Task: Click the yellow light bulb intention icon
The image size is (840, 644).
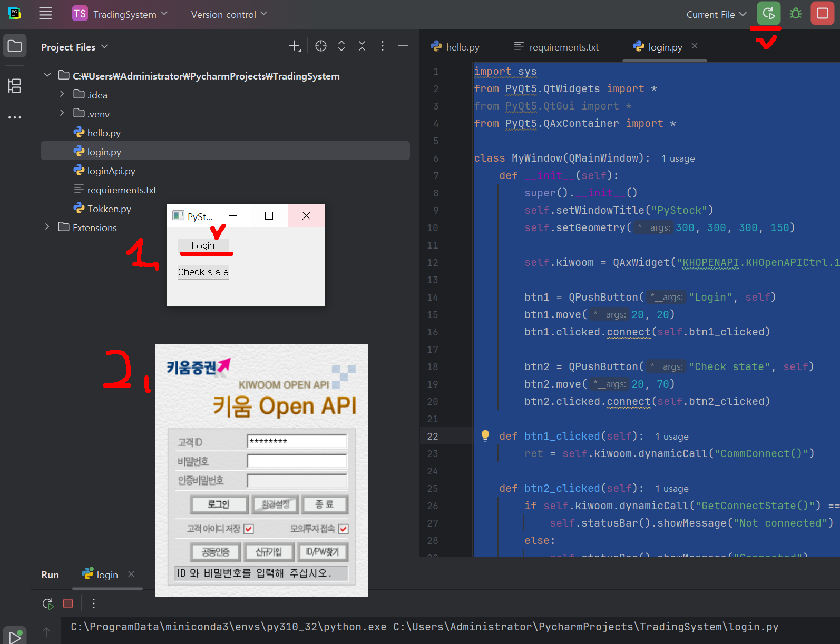Action: point(485,435)
